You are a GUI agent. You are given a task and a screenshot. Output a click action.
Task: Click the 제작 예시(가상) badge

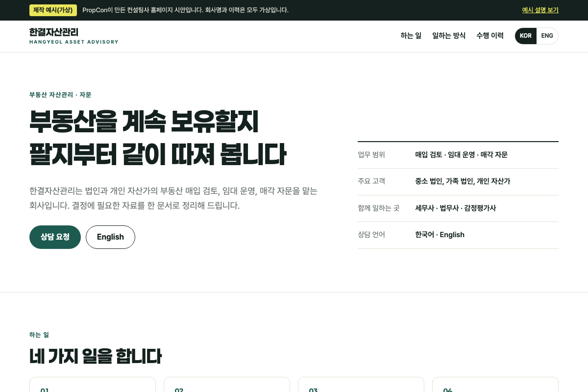click(x=53, y=10)
